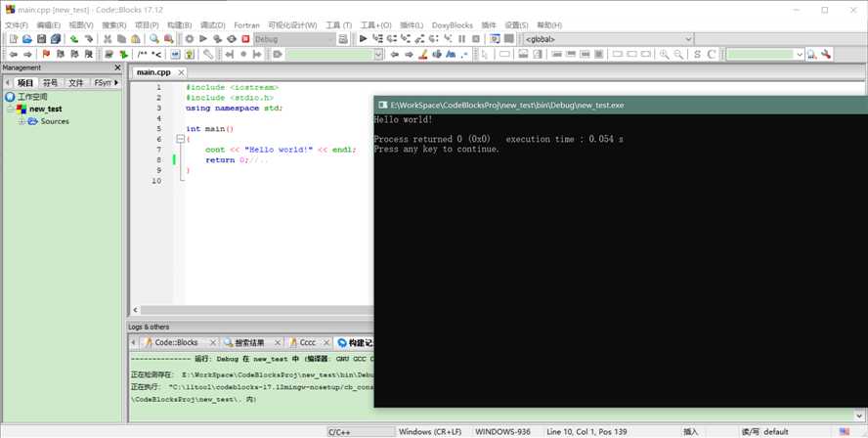Click the Paste icon
The image size is (868, 438).
(x=136, y=39)
